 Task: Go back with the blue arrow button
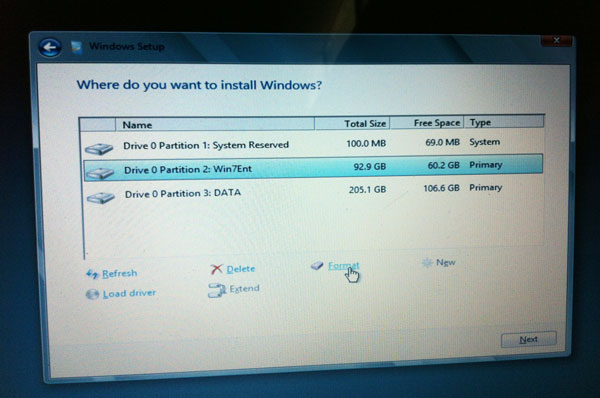tap(50, 47)
